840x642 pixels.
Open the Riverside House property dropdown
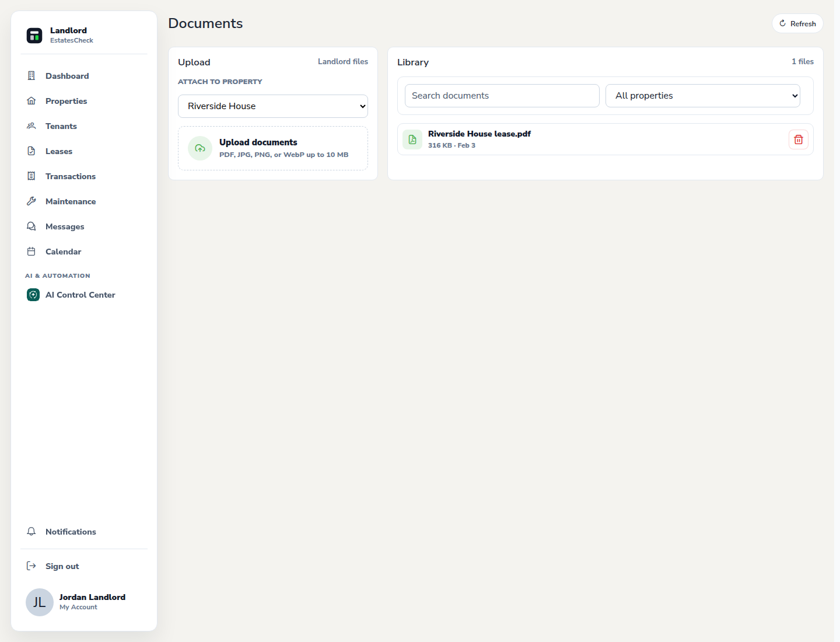pos(273,106)
